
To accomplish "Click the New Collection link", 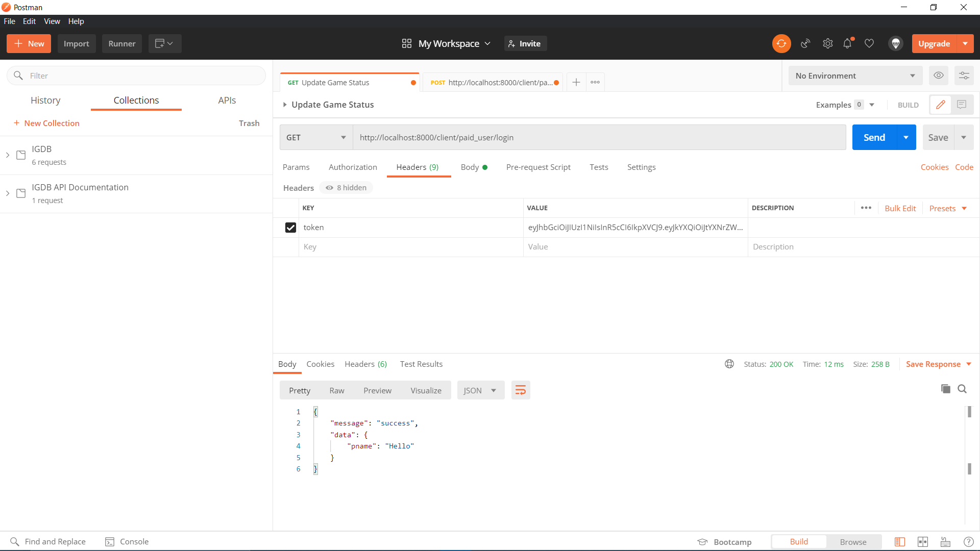I will [46, 123].
